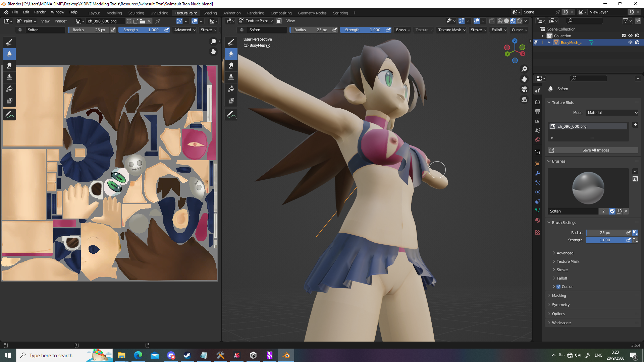Image resolution: width=644 pixels, height=362 pixels.
Task: Open the Mode Material dropdown
Action: (x=612, y=113)
